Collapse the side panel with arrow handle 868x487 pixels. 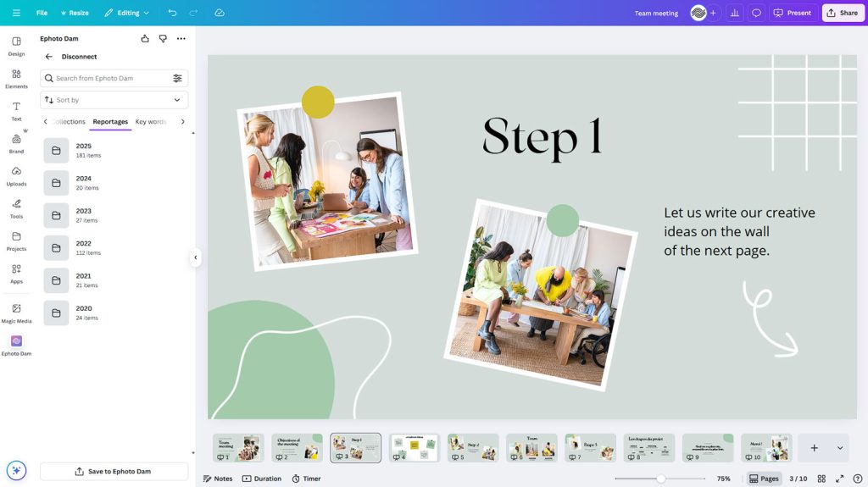point(196,257)
